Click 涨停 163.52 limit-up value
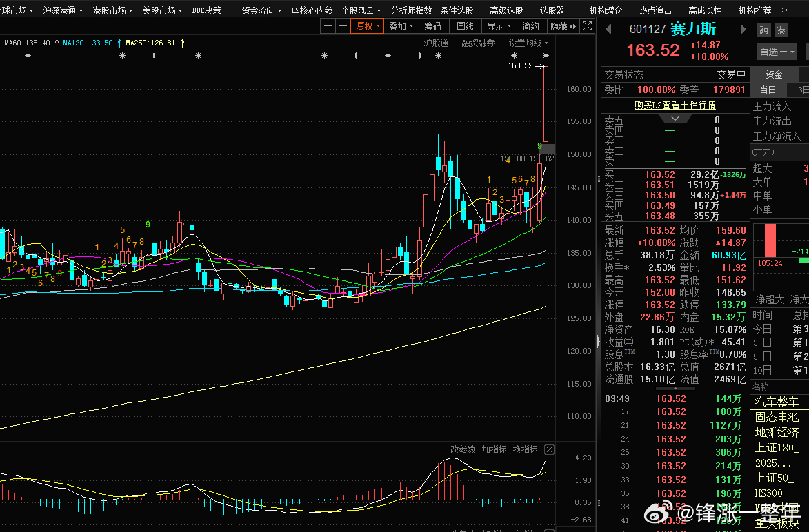This screenshot has height=532, width=809. tap(659, 305)
